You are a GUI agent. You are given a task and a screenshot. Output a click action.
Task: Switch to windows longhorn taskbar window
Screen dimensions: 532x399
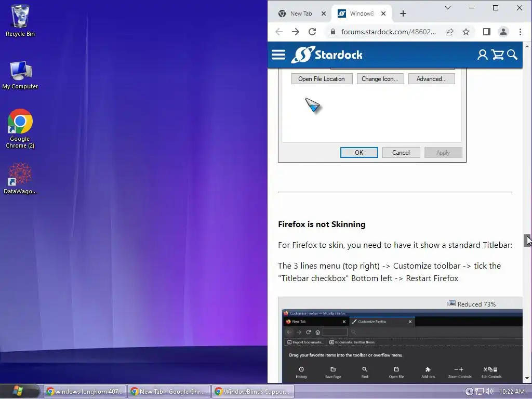(x=85, y=392)
